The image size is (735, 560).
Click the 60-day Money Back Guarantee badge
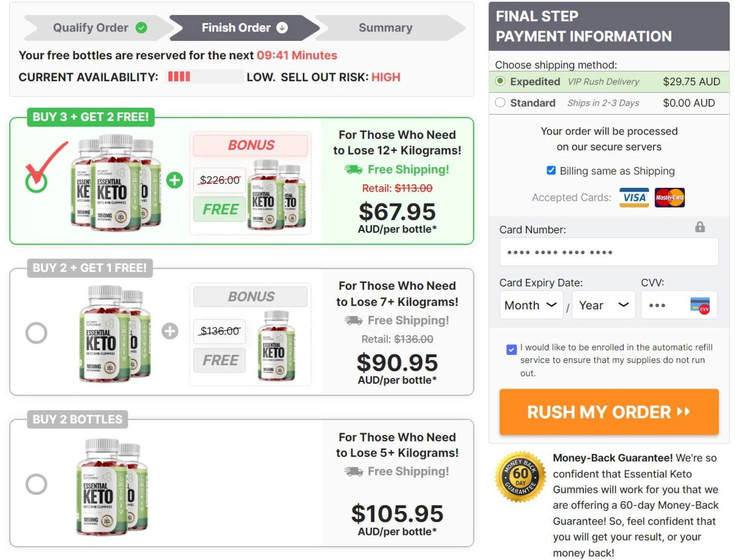click(521, 477)
